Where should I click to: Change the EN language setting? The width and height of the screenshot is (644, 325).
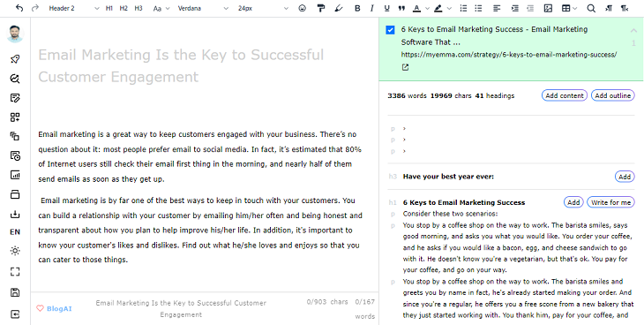click(15, 232)
